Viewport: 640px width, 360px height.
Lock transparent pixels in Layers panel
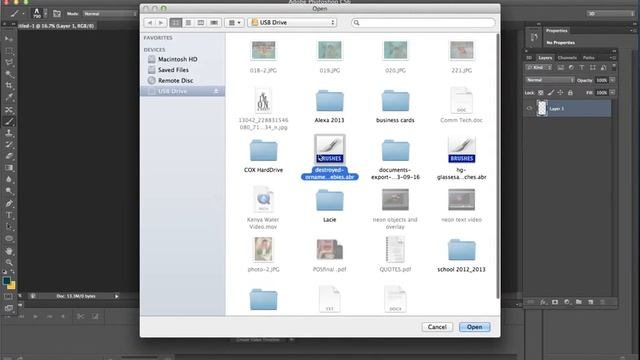click(x=540, y=93)
